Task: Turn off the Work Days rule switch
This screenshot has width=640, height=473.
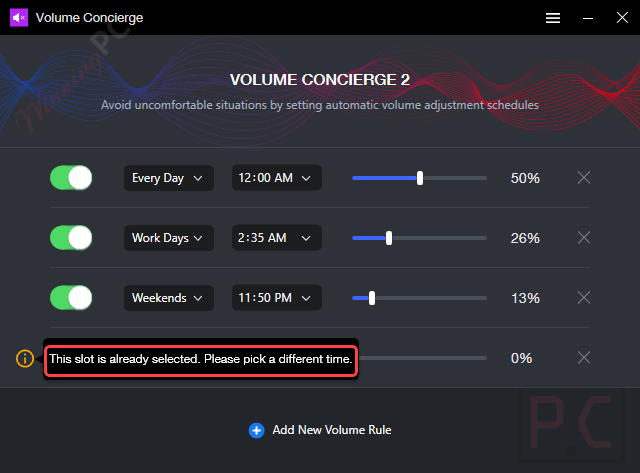Action: click(x=71, y=238)
